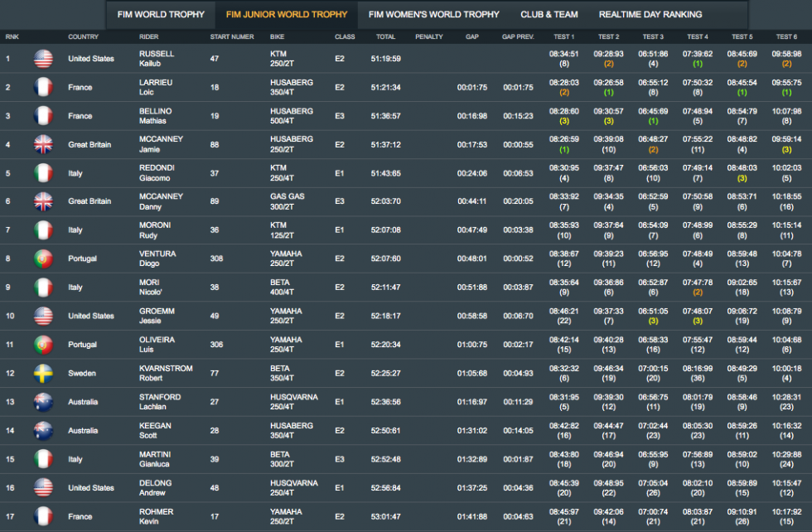Open the FIM World Trophy tab
The width and height of the screenshot is (812, 532).
click(x=161, y=15)
